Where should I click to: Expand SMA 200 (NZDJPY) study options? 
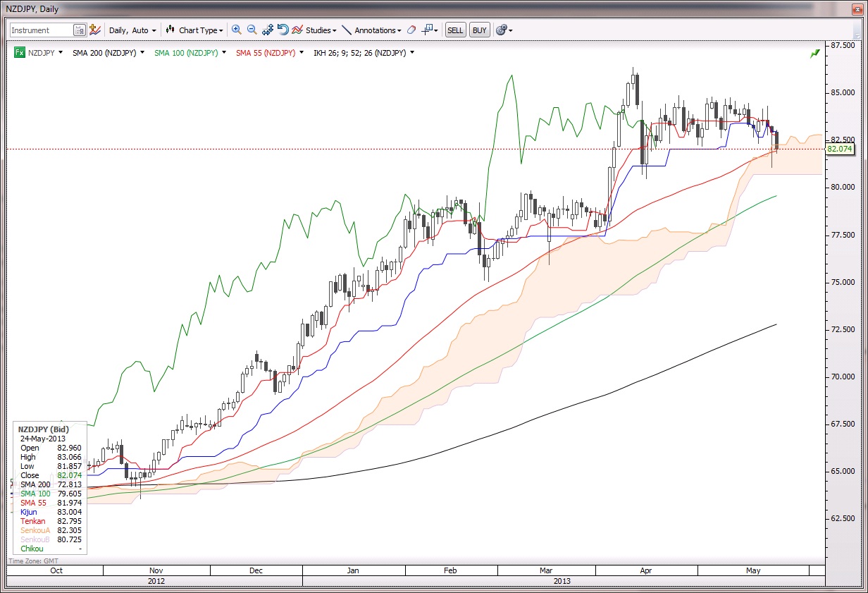pyautogui.click(x=143, y=53)
